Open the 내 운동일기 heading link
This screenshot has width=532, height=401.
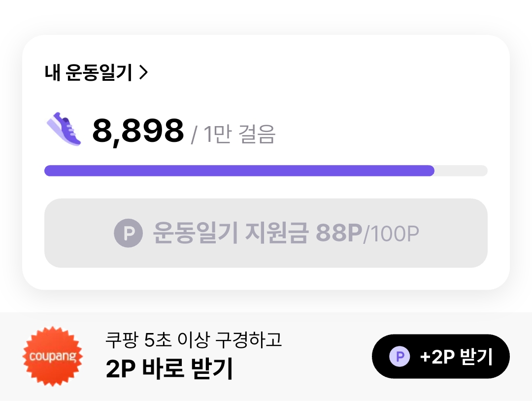pyautogui.click(x=89, y=73)
